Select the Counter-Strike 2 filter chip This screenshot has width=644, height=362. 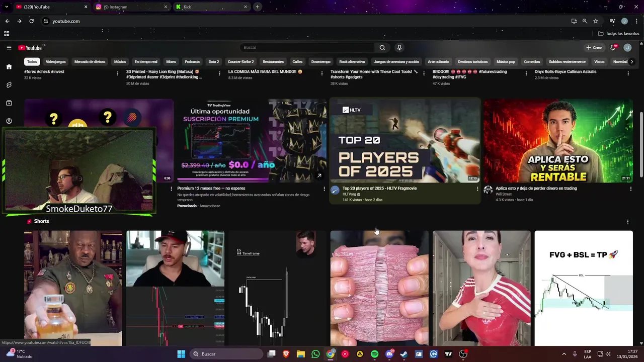coord(241,62)
